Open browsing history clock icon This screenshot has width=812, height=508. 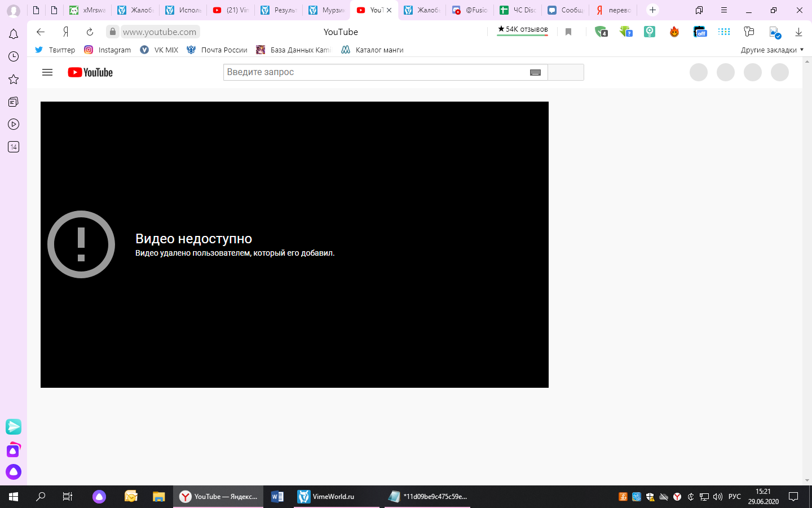[x=14, y=56]
